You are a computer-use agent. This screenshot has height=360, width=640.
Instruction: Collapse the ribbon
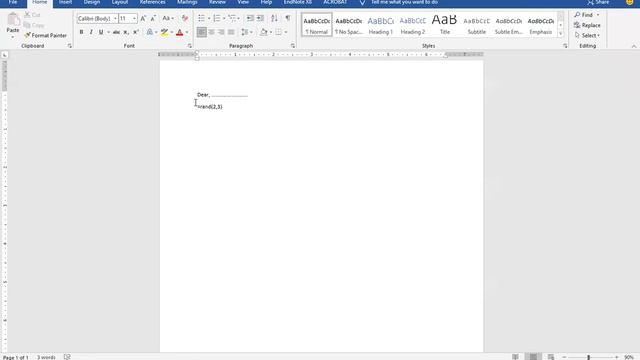tap(634, 47)
